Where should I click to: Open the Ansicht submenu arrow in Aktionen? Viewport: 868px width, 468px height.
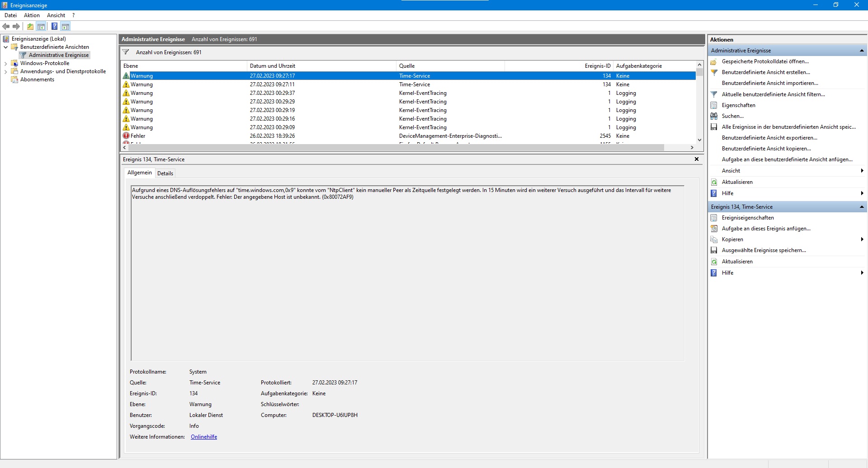click(x=862, y=171)
